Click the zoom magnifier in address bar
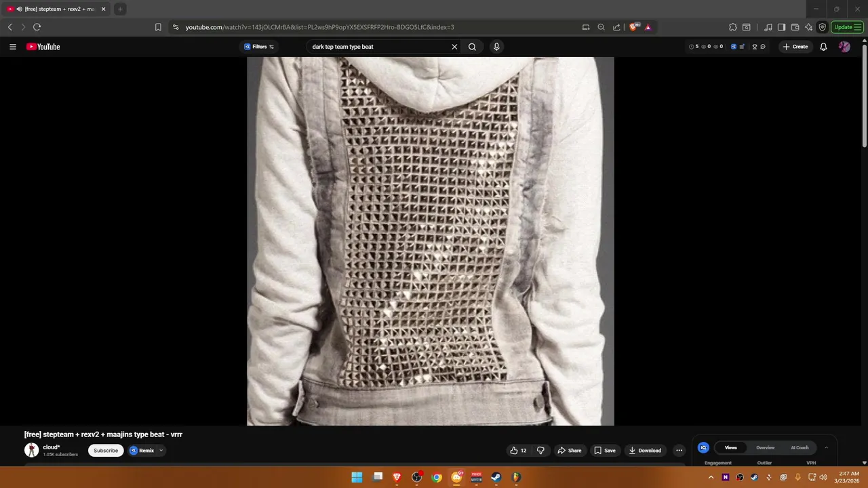Viewport: 868px width, 488px height. [x=601, y=27]
